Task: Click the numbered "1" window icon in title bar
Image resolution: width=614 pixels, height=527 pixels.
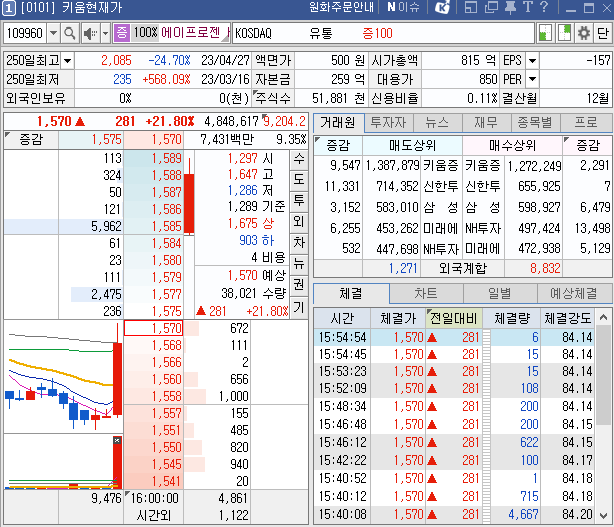Action: pyautogui.click(x=9, y=8)
